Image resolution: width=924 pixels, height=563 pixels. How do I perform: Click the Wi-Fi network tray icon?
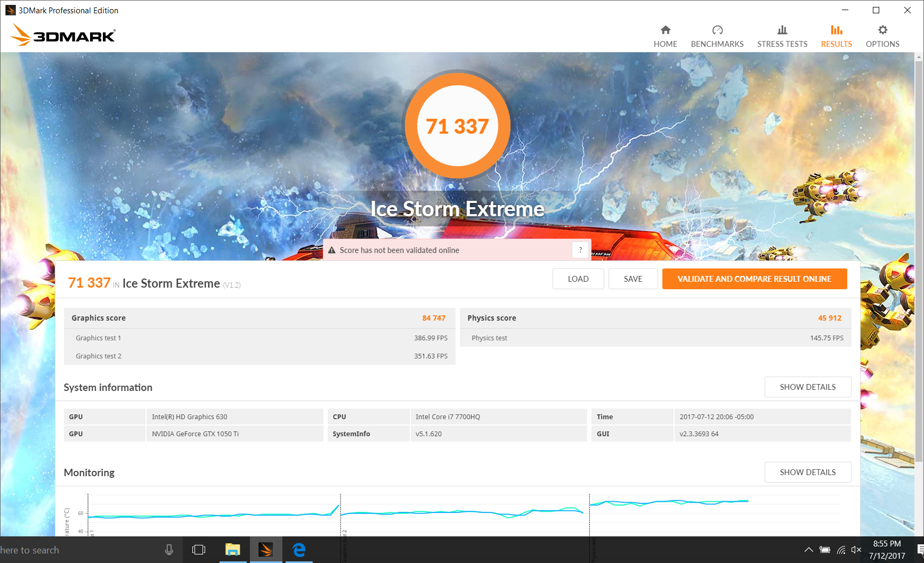[841, 550]
